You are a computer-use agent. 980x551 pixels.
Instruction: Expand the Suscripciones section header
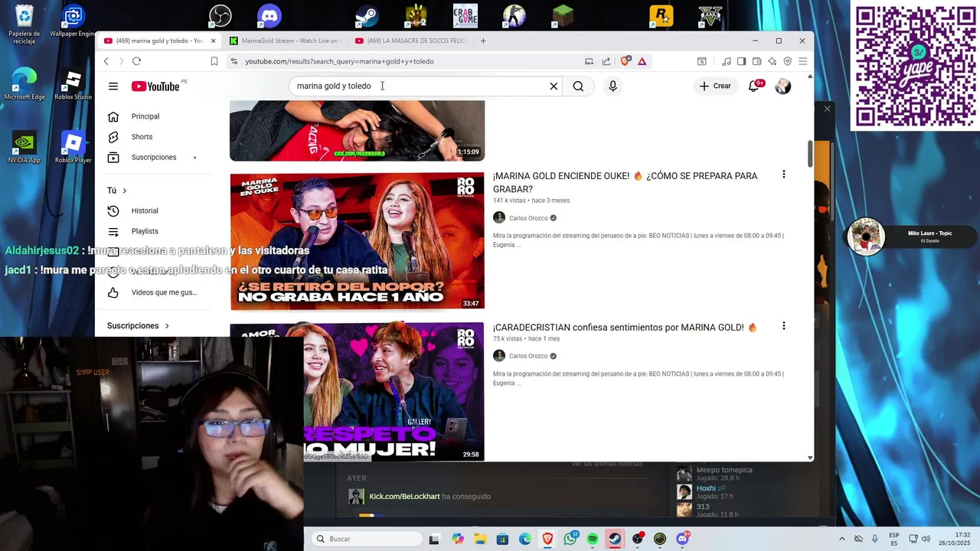pyautogui.click(x=138, y=326)
